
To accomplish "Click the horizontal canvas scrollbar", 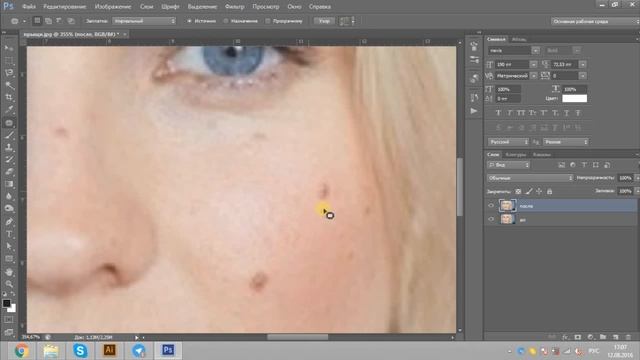I will pos(298,337).
